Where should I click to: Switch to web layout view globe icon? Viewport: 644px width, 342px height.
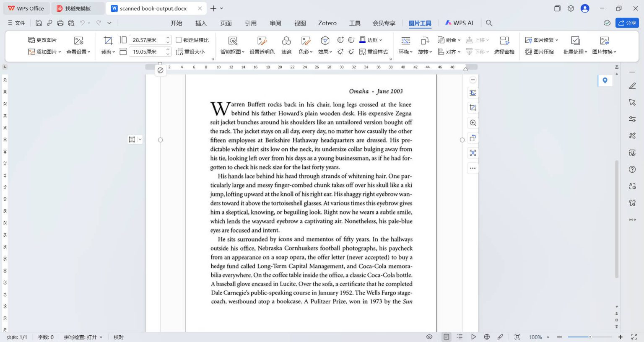487,337
